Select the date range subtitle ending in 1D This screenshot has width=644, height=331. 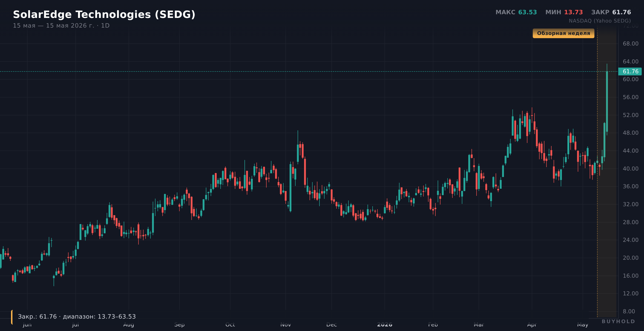click(x=61, y=26)
